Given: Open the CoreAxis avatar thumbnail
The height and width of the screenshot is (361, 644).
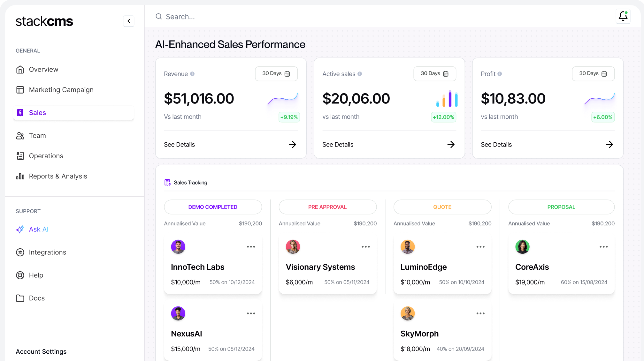Looking at the screenshot, I should pyautogui.click(x=522, y=246).
